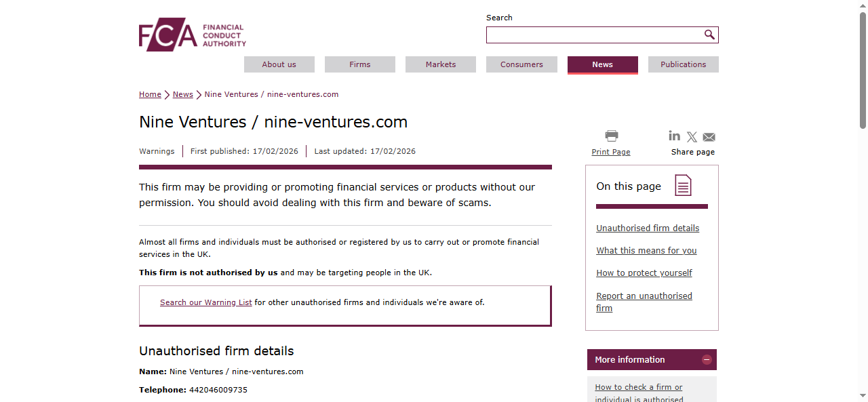Jump to Unauthorised firm details section
Screen dimensions: 868x402
coord(648,228)
